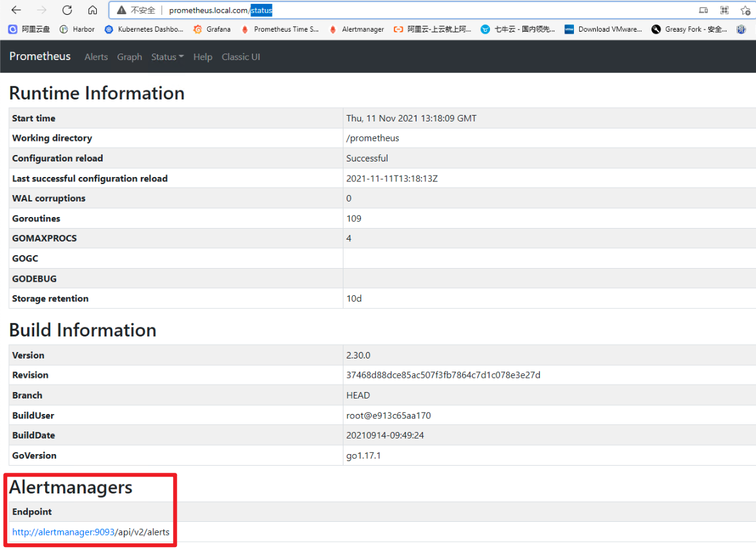This screenshot has height=549, width=756.
Task: Follow the alertmanager:9093 endpoint link
Action: [x=64, y=532]
